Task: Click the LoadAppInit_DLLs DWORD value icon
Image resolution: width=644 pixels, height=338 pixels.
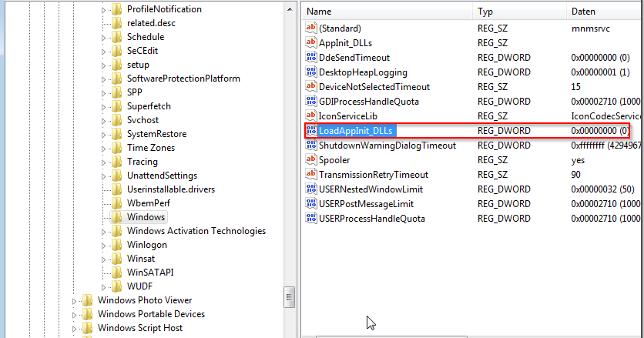Action: pyautogui.click(x=311, y=131)
